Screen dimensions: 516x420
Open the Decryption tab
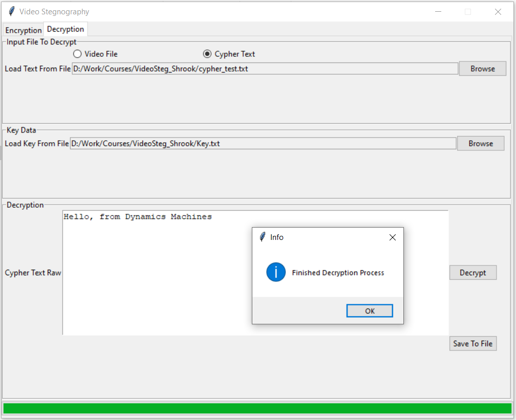coord(66,29)
